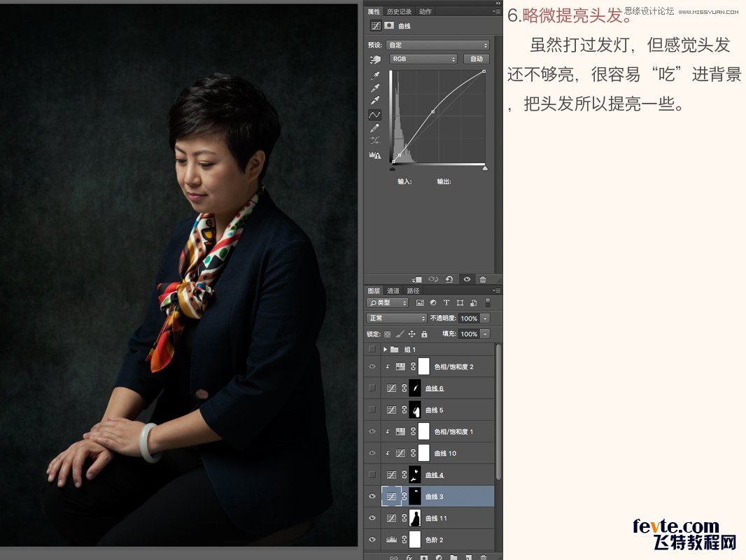The width and height of the screenshot is (746, 560).
Task: Click the 自动 auto button
Action: 477,59
